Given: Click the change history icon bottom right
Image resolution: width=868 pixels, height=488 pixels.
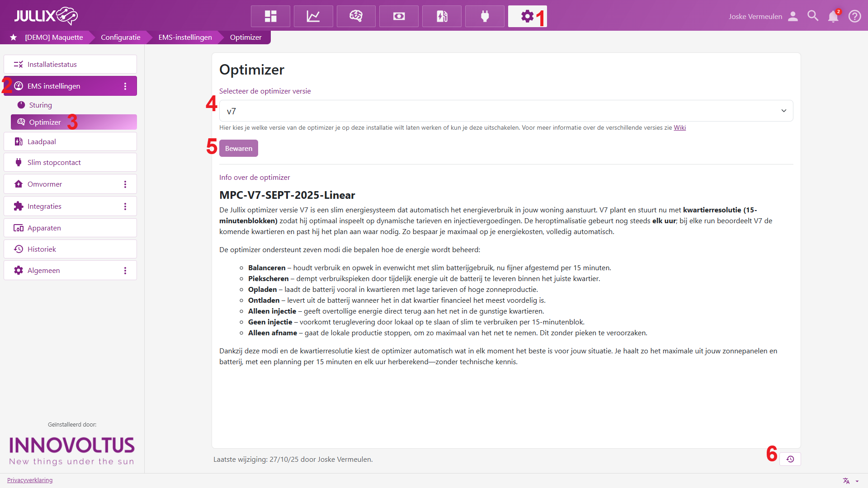Looking at the screenshot, I should [x=790, y=459].
